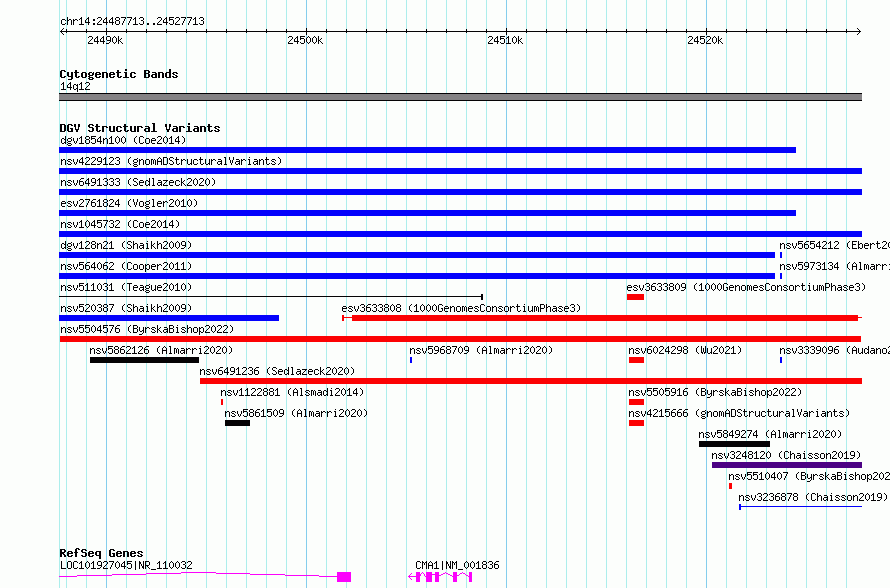The height and width of the screenshot is (588, 890).
Task: Select nsv5973134 Almarri variant label
Action: (834, 266)
